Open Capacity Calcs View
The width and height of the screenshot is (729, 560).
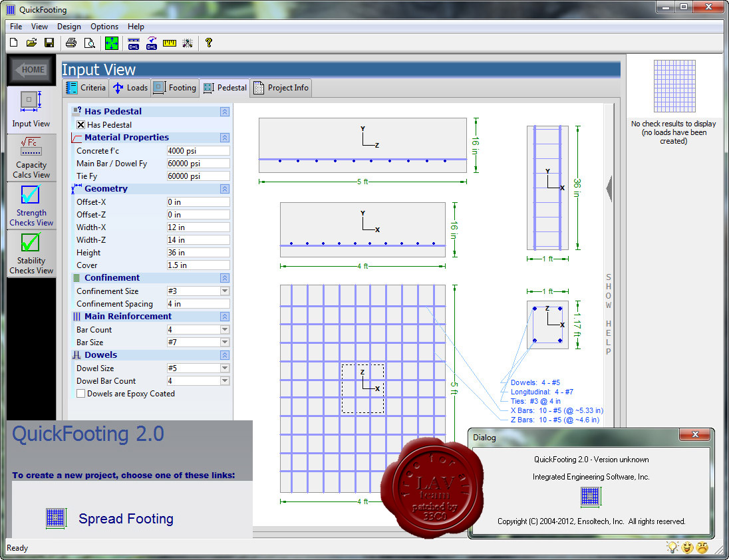pyautogui.click(x=31, y=158)
